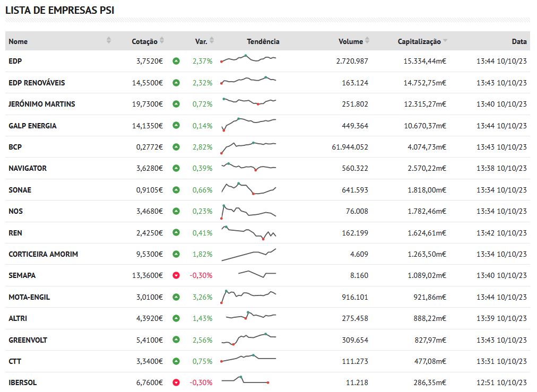
Task: Click the Capitalização descending sort arrow
Action: click(445, 41)
